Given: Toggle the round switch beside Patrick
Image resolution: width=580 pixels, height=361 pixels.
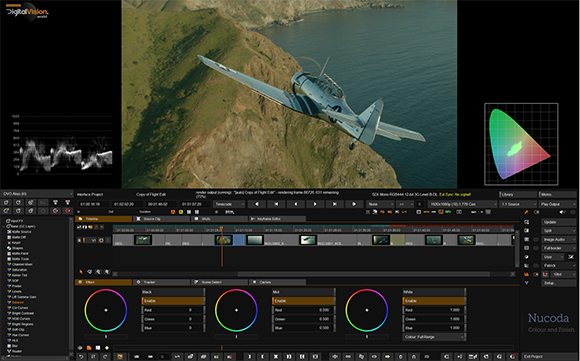Looking at the screenshot, I should [536, 266].
